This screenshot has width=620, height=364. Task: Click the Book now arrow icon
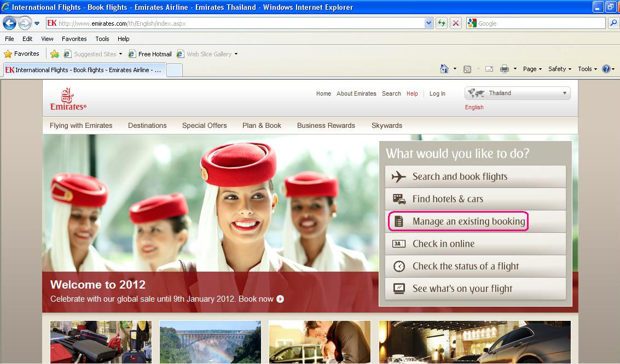coord(280,299)
